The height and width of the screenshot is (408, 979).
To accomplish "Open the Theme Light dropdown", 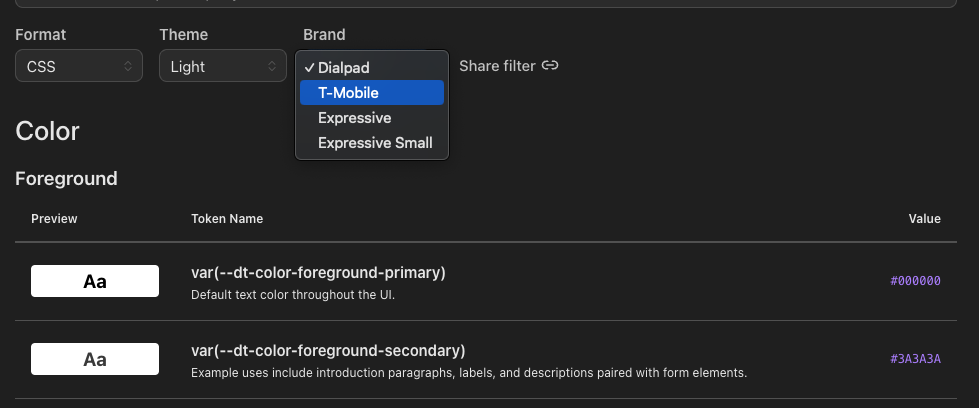I will [x=223, y=66].
